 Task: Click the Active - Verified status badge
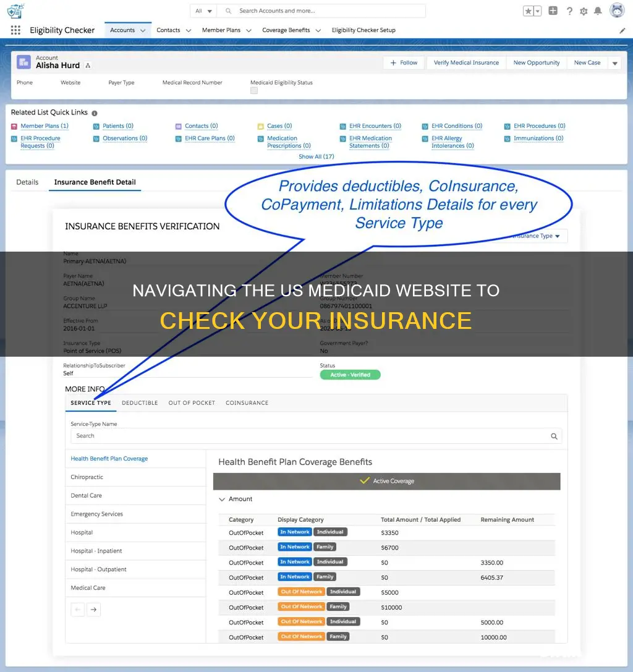pos(350,375)
